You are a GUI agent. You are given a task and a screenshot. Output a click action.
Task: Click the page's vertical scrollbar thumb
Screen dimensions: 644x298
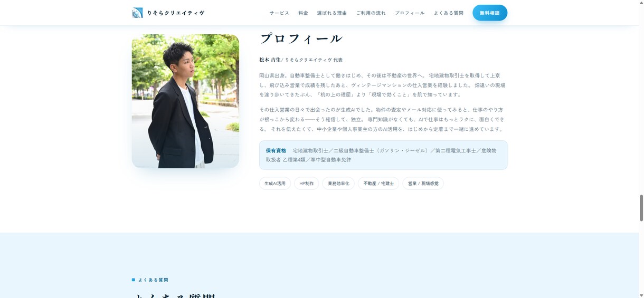tap(641, 208)
